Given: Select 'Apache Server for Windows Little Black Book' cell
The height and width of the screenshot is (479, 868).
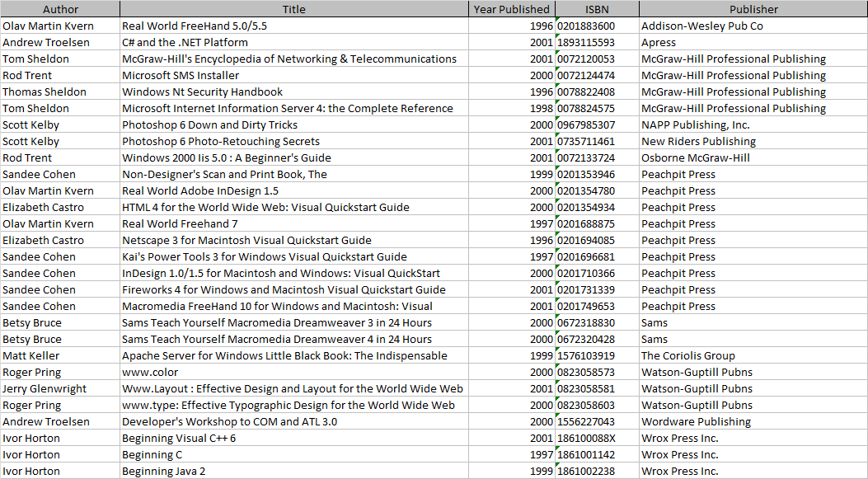Looking at the screenshot, I should [x=294, y=355].
